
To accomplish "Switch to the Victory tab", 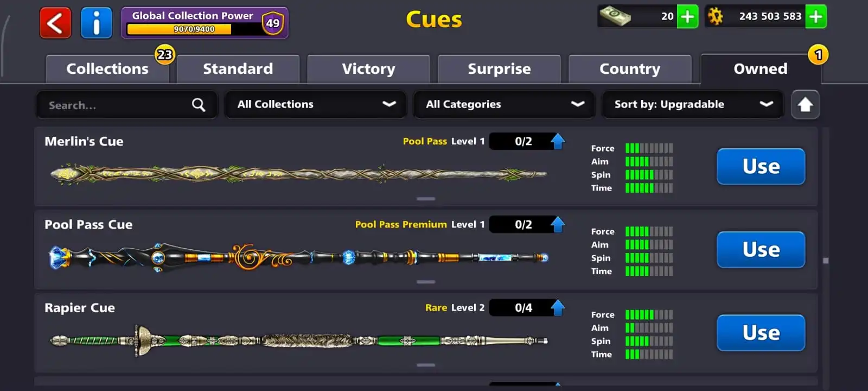I will (x=369, y=69).
